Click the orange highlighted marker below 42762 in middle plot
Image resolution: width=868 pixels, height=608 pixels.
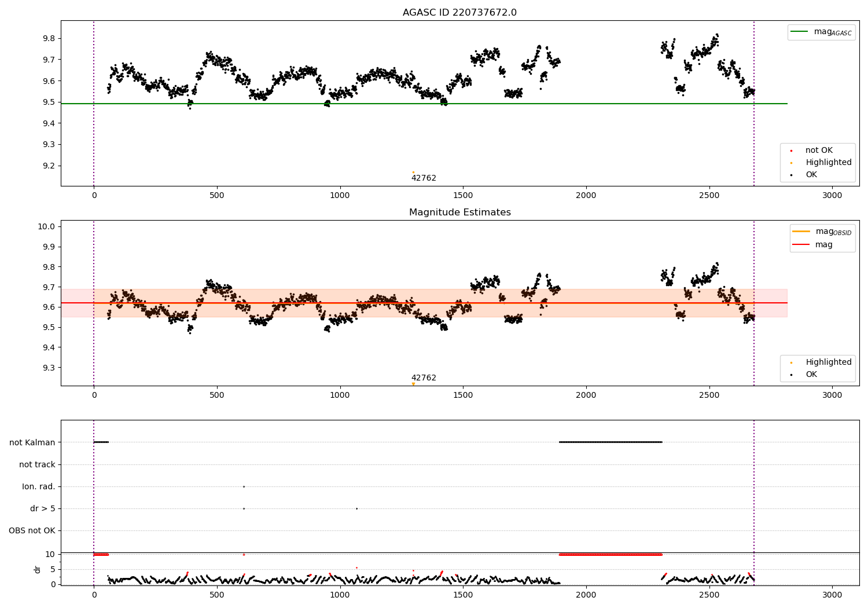[413, 384]
